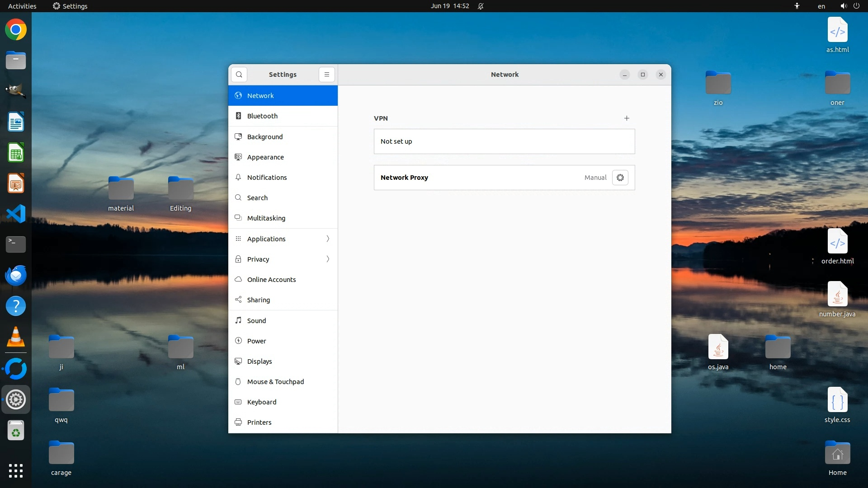The width and height of the screenshot is (868, 488).
Task: Open the system power menu
Action: coord(856,6)
